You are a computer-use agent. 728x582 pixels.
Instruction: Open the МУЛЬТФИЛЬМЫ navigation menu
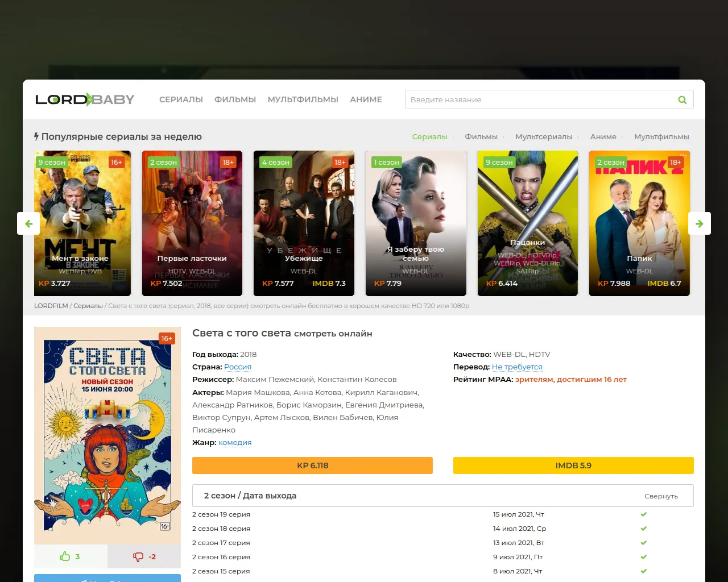pyautogui.click(x=303, y=99)
